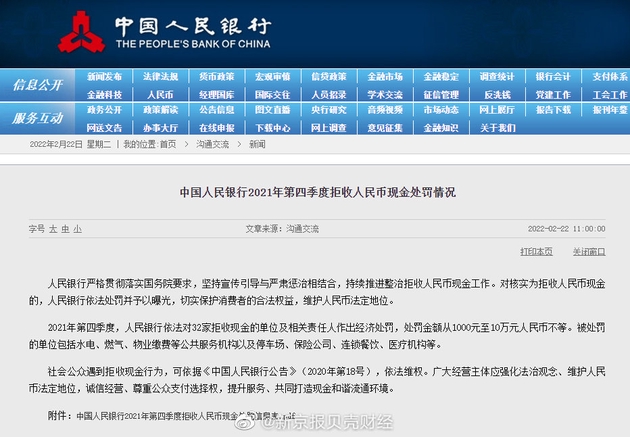Select 图文直播 menu item
The width and height of the screenshot is (630, 437).
[x=272, y=110]
